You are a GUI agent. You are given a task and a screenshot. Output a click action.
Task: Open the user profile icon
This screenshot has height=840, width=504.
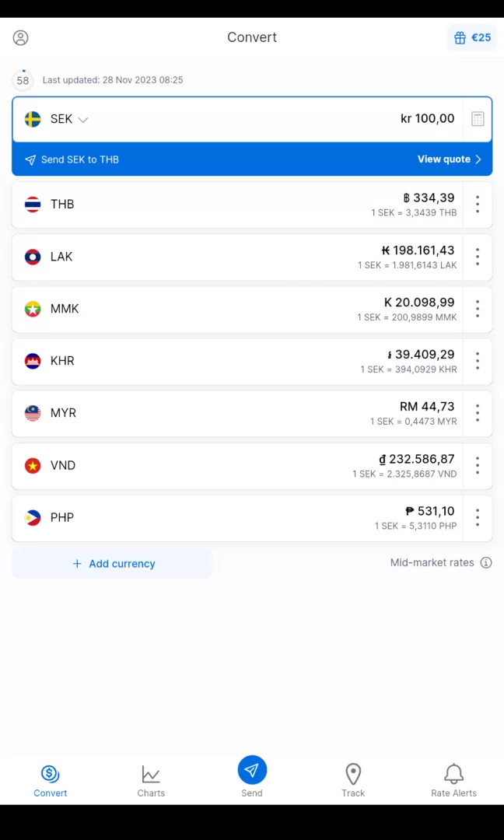click(21, 37)
